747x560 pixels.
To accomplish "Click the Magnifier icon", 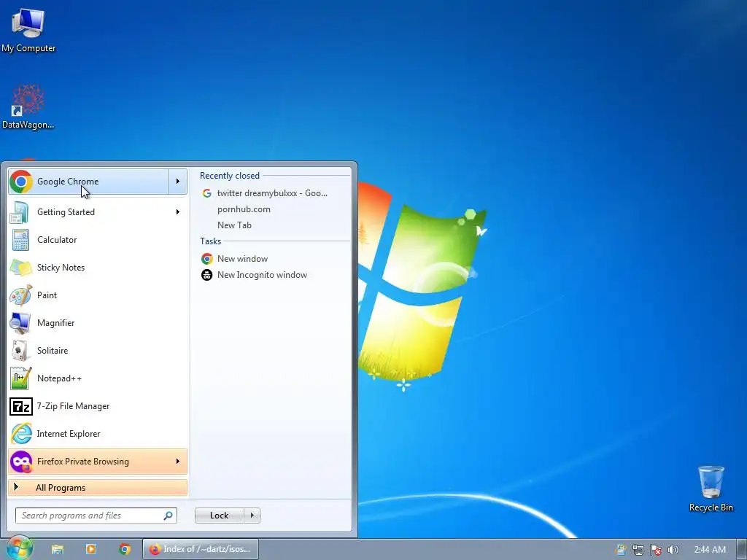I will pos(20,323).
